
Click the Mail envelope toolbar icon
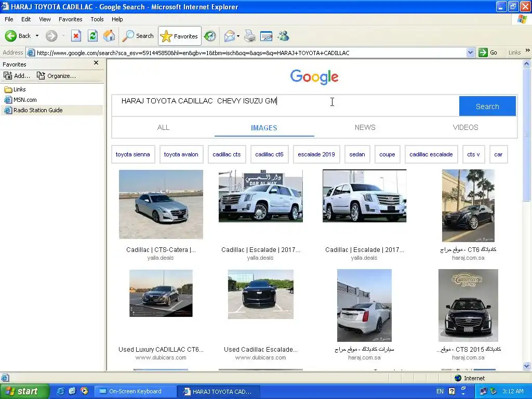click(229, 36)
